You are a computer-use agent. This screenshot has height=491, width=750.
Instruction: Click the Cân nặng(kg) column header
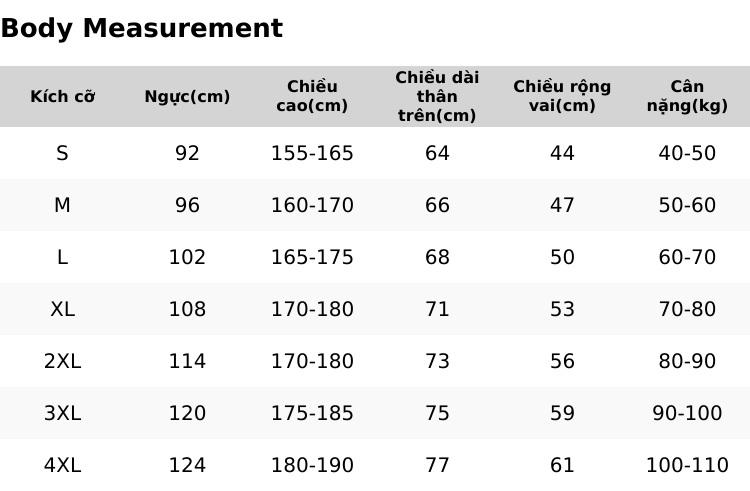point(687,96)
